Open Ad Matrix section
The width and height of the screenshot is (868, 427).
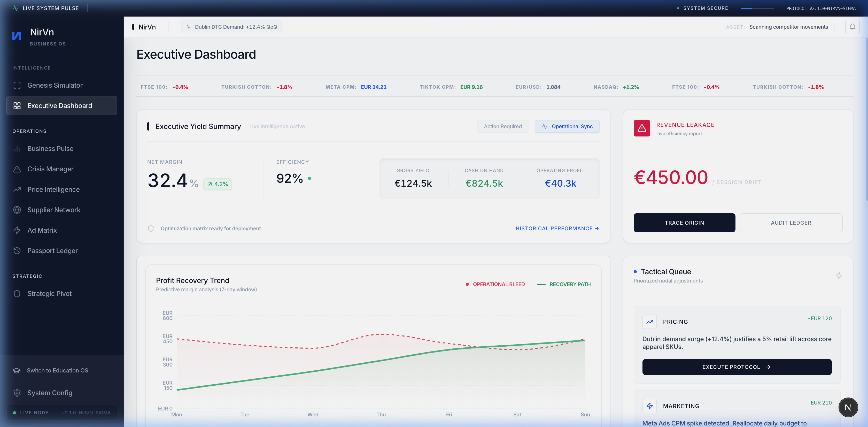tap(62, 230)
